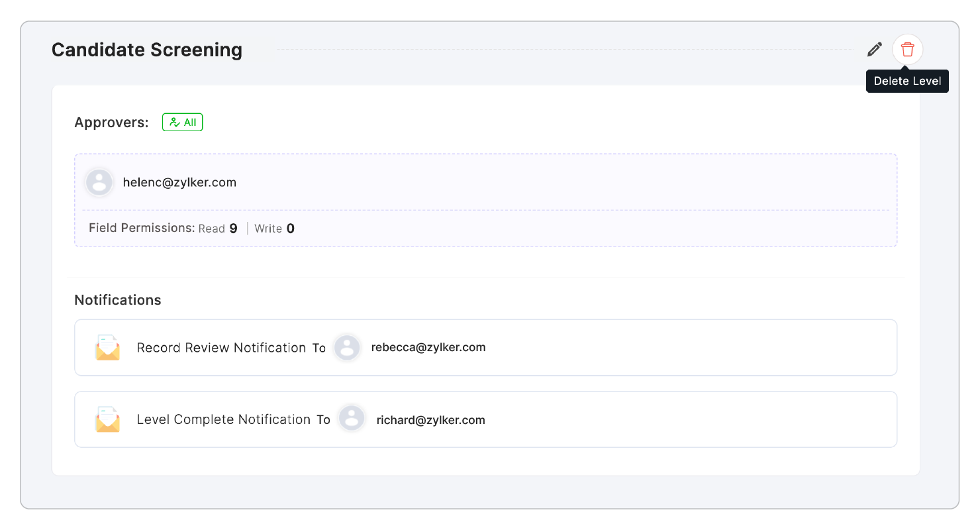Image resolution: width=980 pixels, height=530 pixels.
Task: Click the Approvers: label
Action: click(112, 123)
